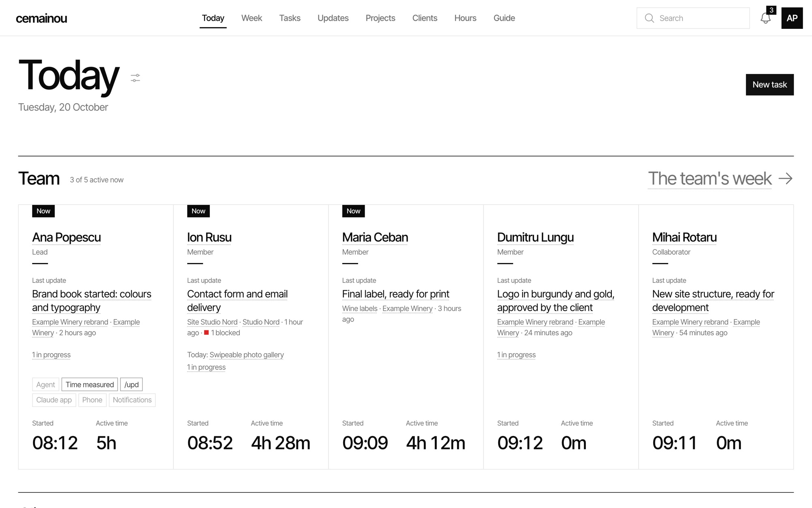Open Ion Rusu's profile

point(209,237)
